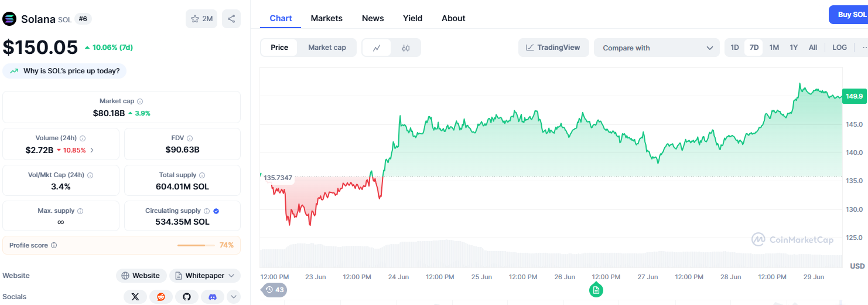Screen dimensions: 868x305
Task: Click the $2.72B volume value
Action: 39,150
